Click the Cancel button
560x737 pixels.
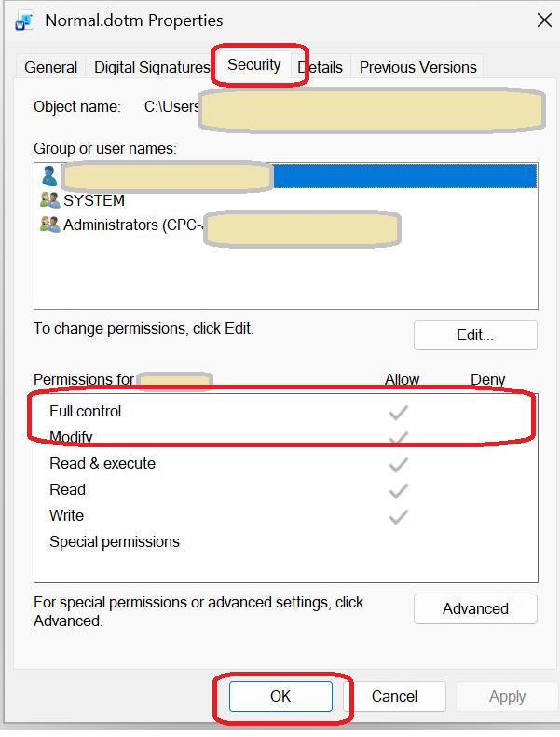click(x=394, y=696)
